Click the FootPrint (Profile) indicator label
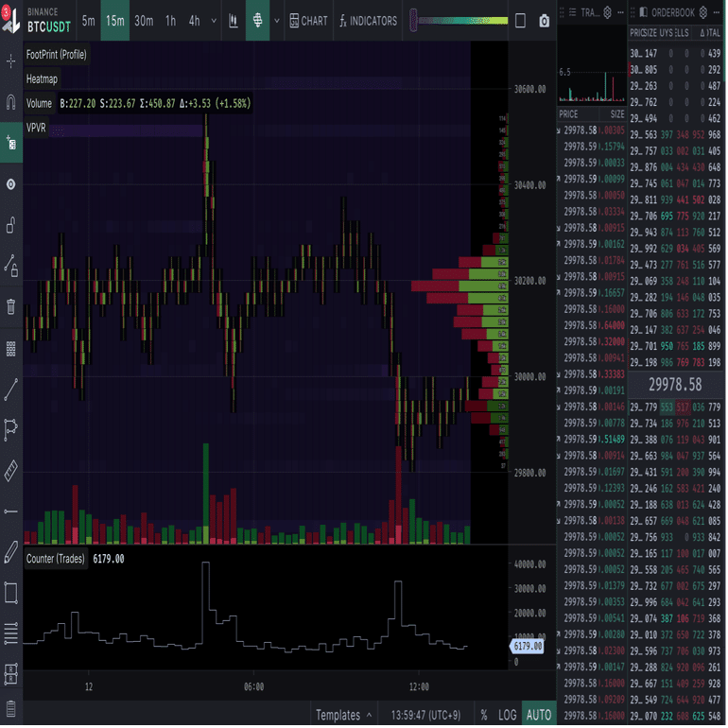The height and width of the screenshot is (728, 728). tap(56, 54)
